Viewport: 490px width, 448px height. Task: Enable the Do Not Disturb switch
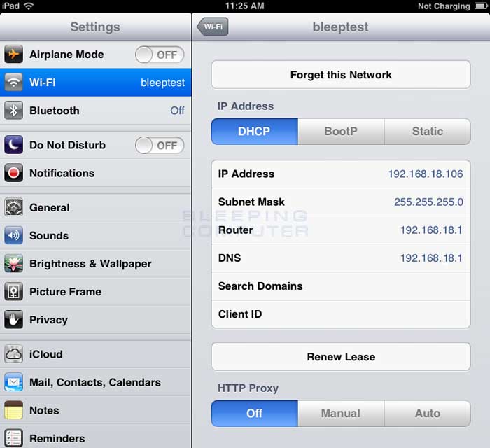[160, 146]
